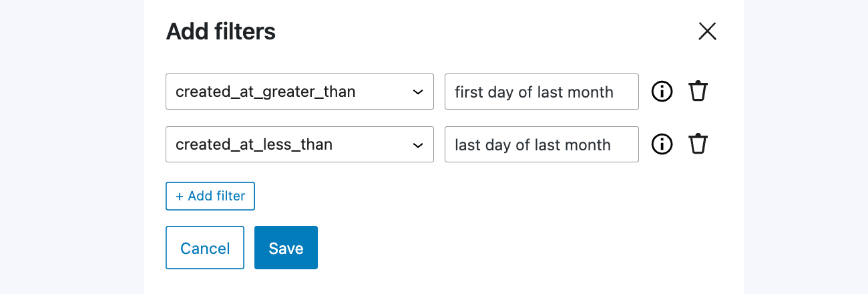Cancel the filter changes
Screen dimensions: 868x294
pos(205,248)
